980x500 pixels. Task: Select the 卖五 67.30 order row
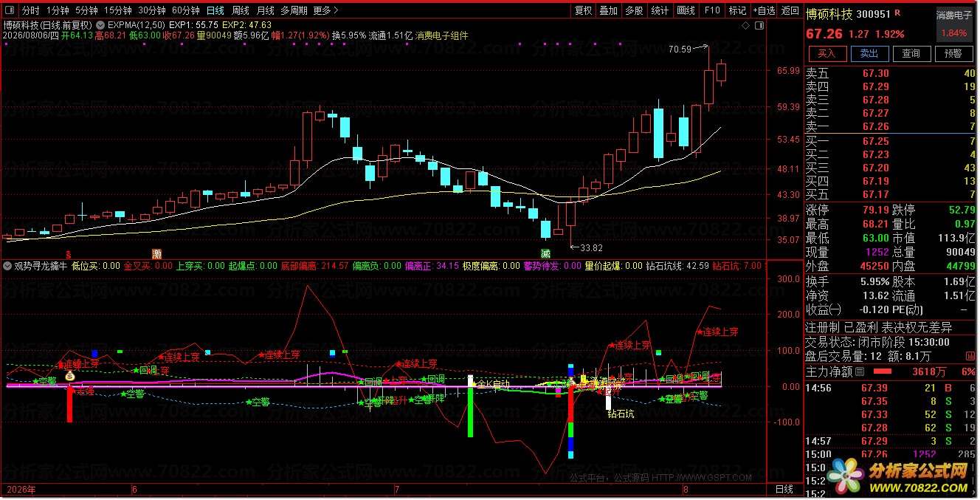tap(891, 73)
